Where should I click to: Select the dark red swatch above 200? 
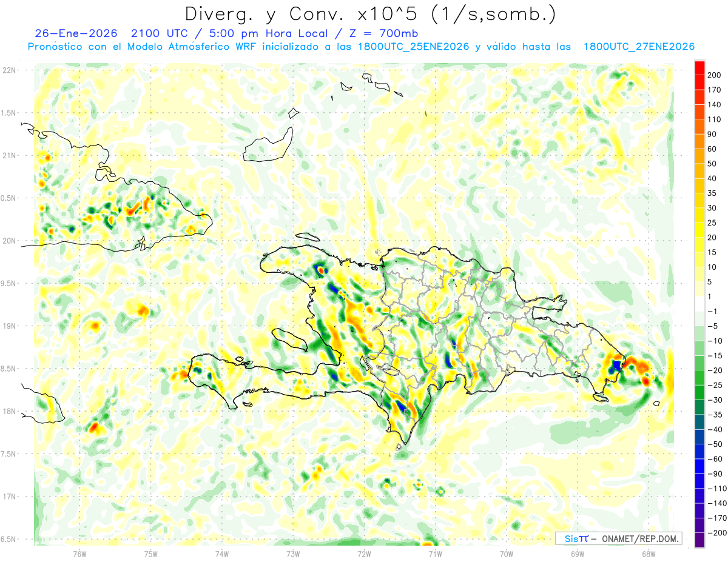pos(699,68)
